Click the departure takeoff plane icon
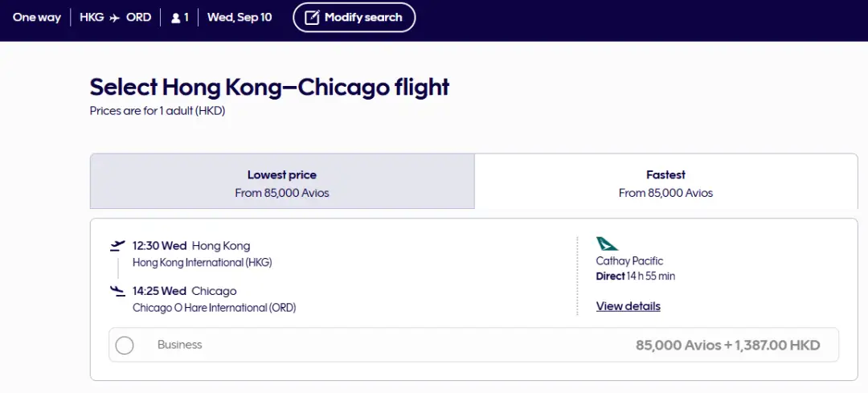868x393 pixels. pyautogui.click(x=118, y=246)
